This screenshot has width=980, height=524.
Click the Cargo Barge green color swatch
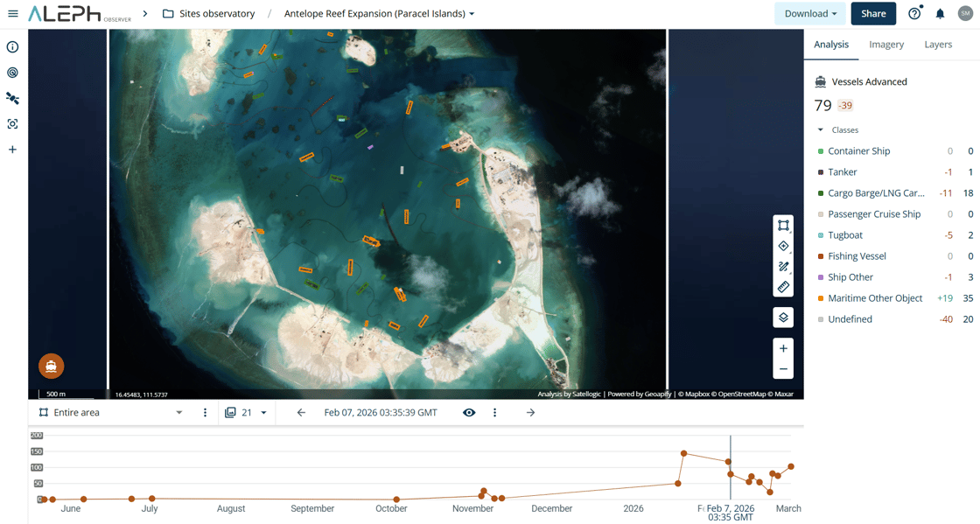coord(821,193)
